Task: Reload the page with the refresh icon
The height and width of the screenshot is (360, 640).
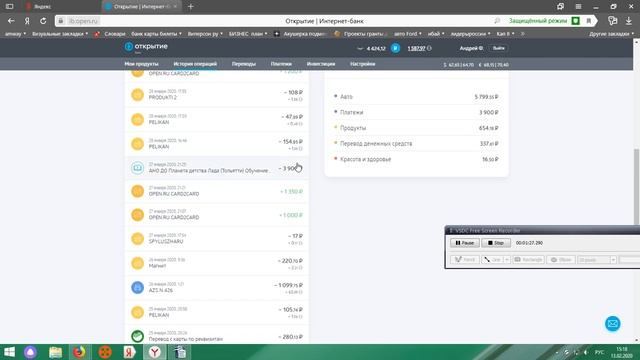Action: [43, 21]
